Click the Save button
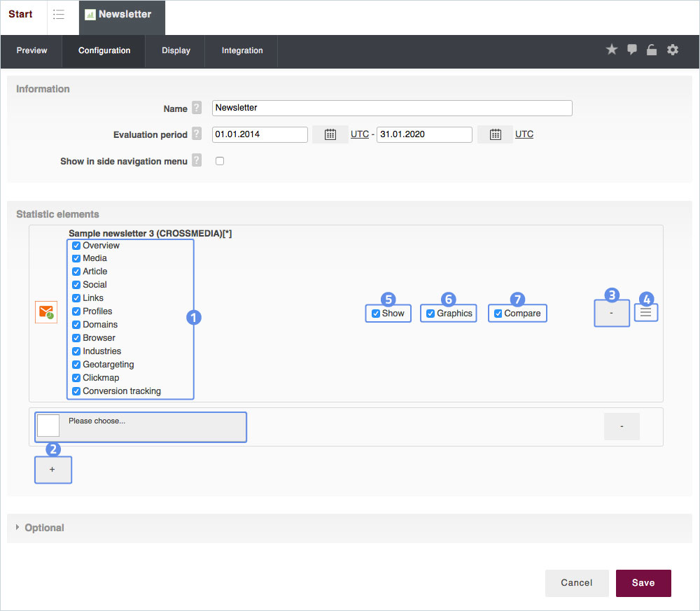This screenshot has width=700, height=611. (643, 583)
